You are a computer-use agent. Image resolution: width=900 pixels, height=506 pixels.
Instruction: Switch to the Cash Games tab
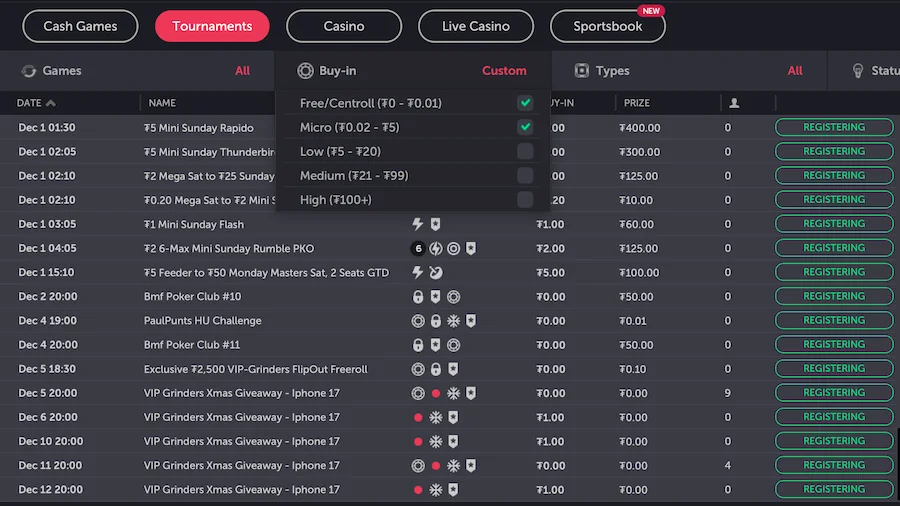tap(80, 26)
